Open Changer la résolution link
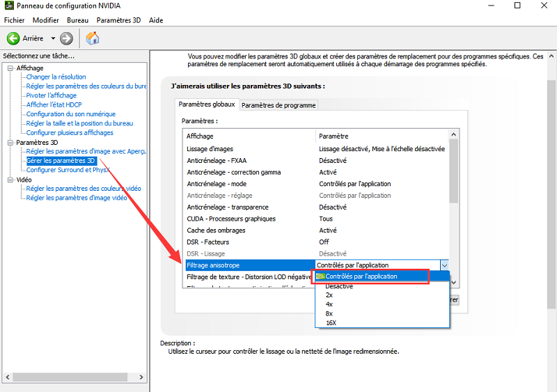 56,77
